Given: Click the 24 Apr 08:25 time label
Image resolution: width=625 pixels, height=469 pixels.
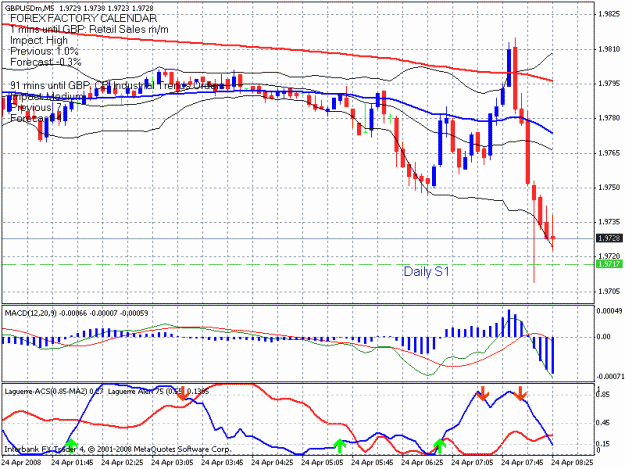Looking at the screenshot, I should [572, 462].
